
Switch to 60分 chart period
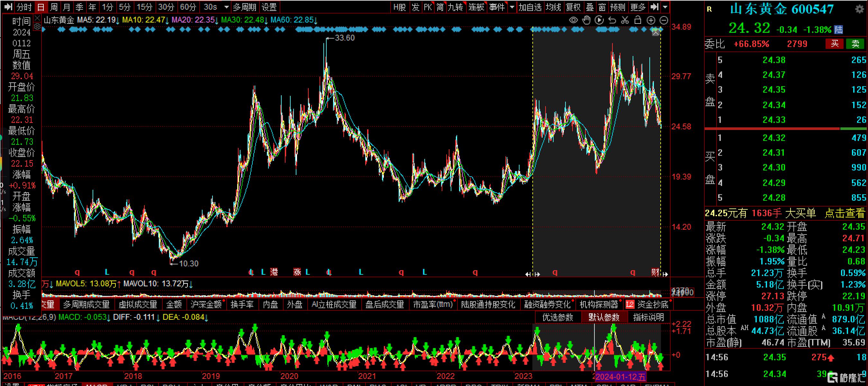point(188,7)
